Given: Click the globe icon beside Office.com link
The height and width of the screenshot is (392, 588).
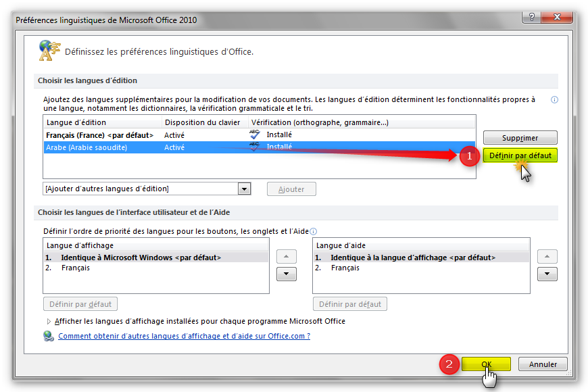Looking at the screenshot, I should pyautogui.click(x=48, y=336).
